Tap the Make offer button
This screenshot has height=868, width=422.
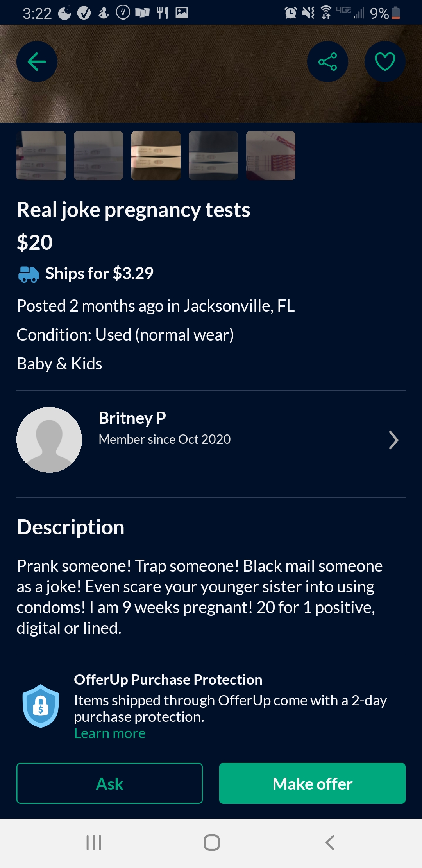point(312,783)
